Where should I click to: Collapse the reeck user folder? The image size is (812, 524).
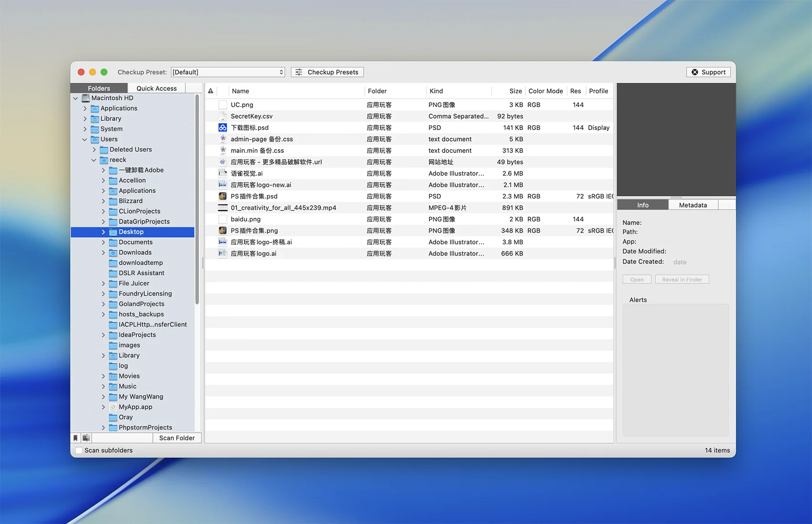click(x=94, y=160)
